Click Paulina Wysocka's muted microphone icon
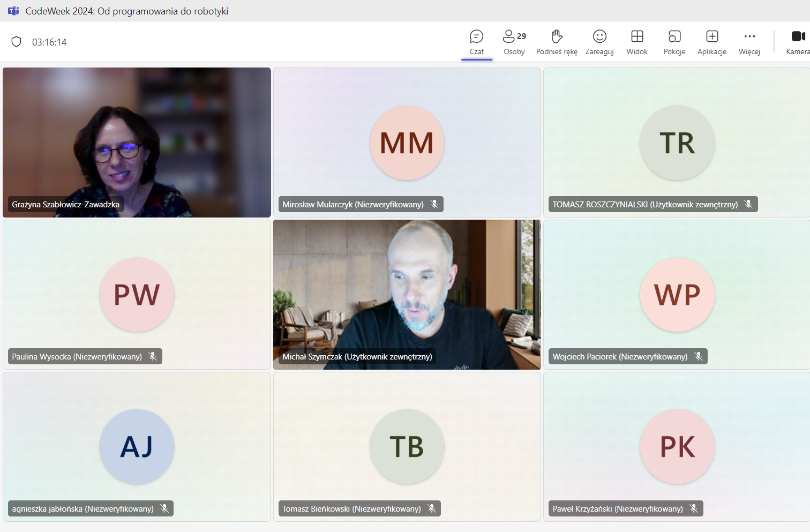This screenshot has height=532, width=810. tap(153, 356)
